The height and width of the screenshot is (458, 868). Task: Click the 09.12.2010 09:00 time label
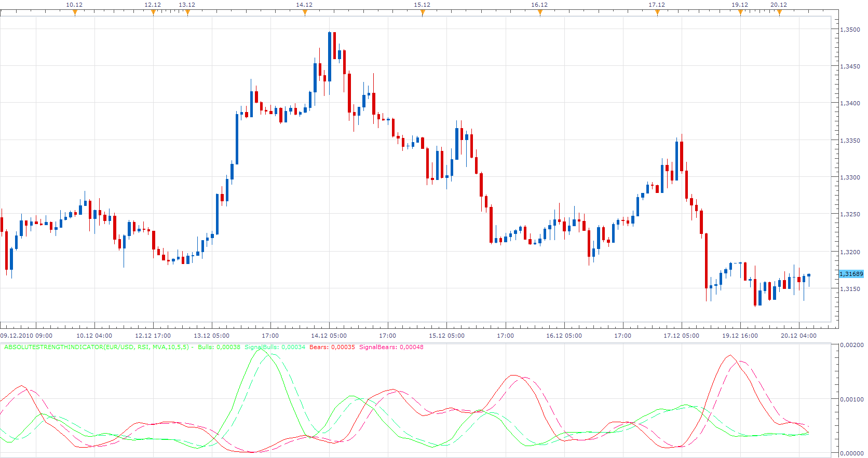26,336
